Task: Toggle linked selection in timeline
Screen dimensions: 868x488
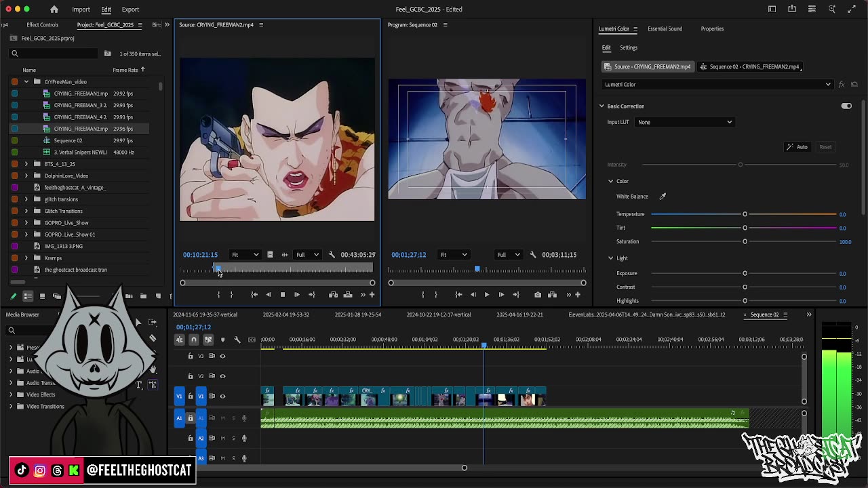Action: click(x=208, y=340)
